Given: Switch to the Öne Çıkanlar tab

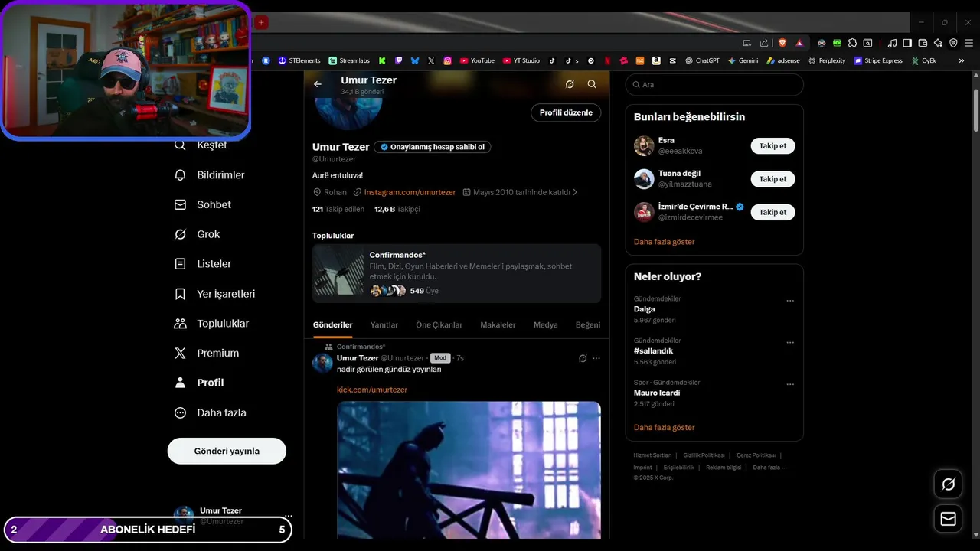Looking at the screenshot, I should (439, 324).
